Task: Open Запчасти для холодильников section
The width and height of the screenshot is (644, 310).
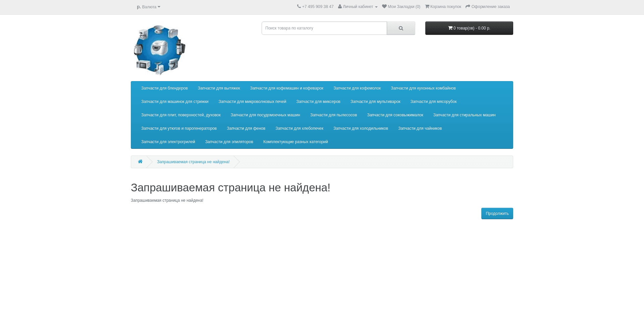Action: click(360, 128)
